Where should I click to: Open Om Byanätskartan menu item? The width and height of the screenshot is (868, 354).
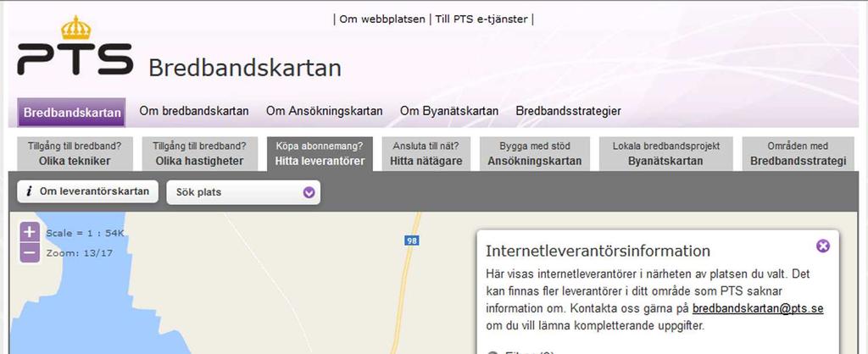tap(449, 111)
